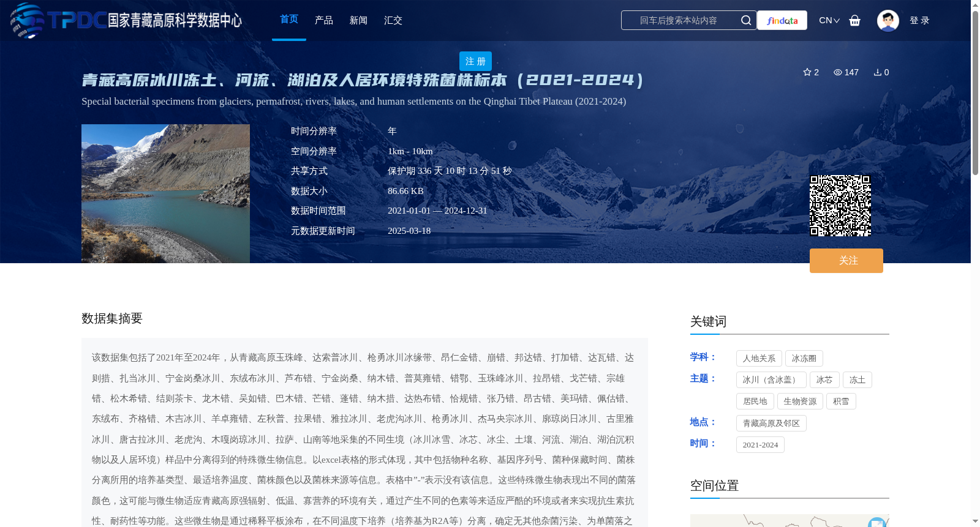980x527 pixels.
Task: Click the glacier lake thumbnail image
Action: 165,193
